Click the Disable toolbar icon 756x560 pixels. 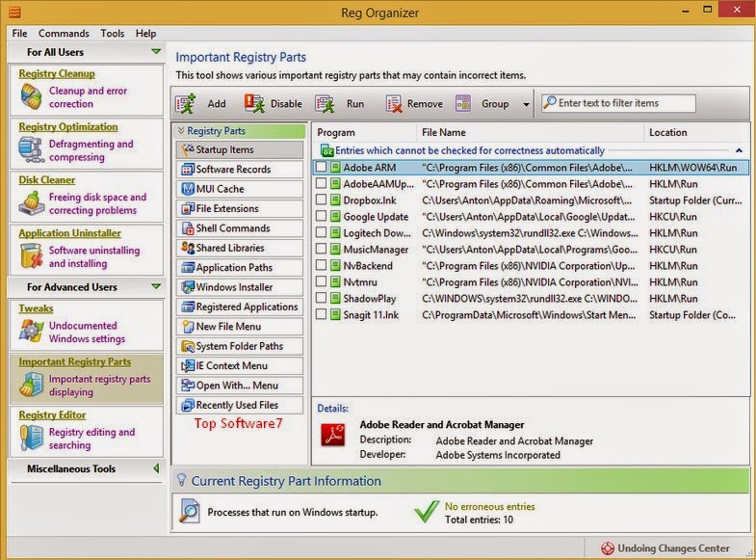coord(254,103)
